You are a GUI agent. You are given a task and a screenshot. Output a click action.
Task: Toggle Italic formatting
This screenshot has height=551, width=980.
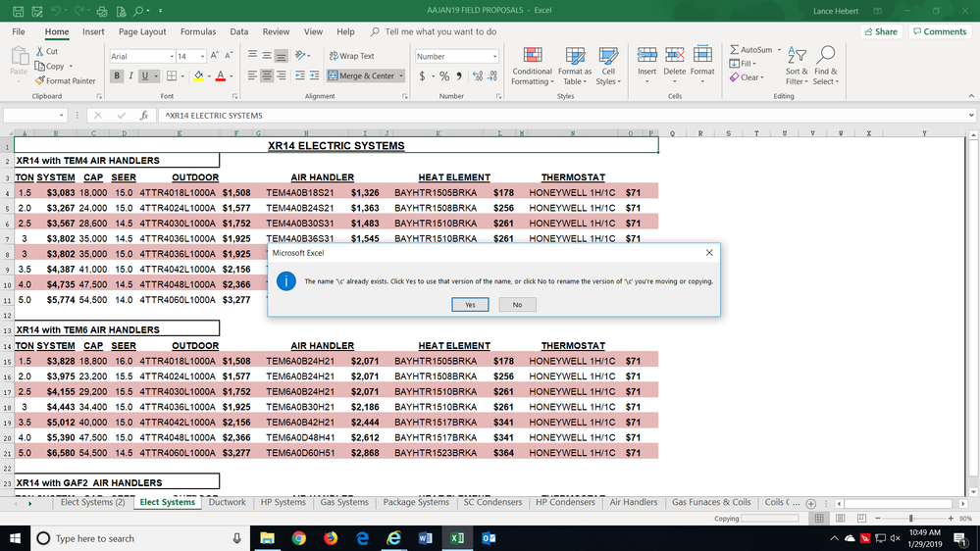tap(130, 75)
